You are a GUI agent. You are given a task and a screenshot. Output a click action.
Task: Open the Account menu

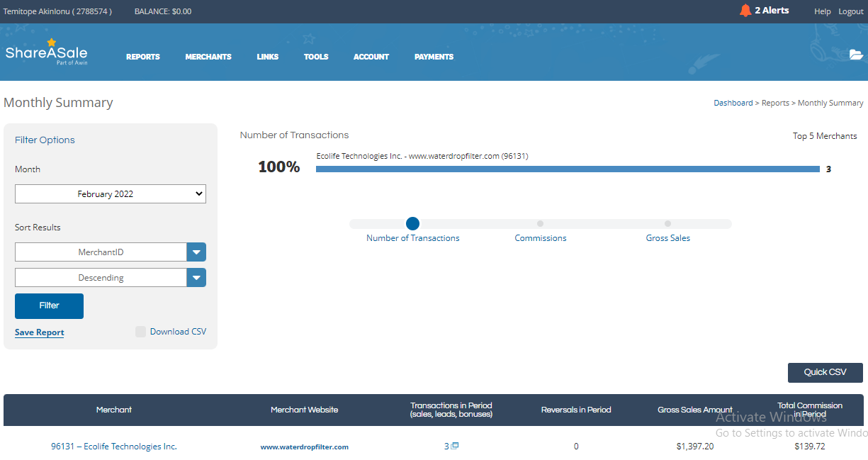coord(371,57)
